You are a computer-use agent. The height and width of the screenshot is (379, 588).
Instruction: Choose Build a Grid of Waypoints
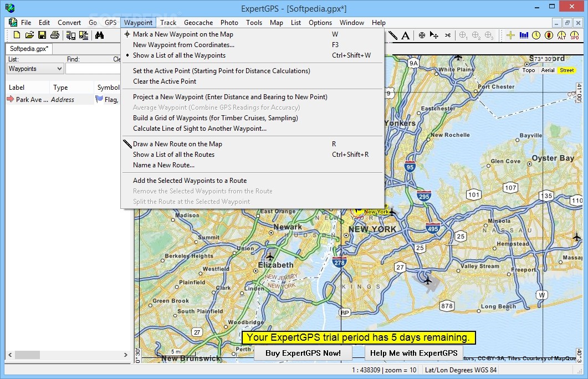coord(252,117)
